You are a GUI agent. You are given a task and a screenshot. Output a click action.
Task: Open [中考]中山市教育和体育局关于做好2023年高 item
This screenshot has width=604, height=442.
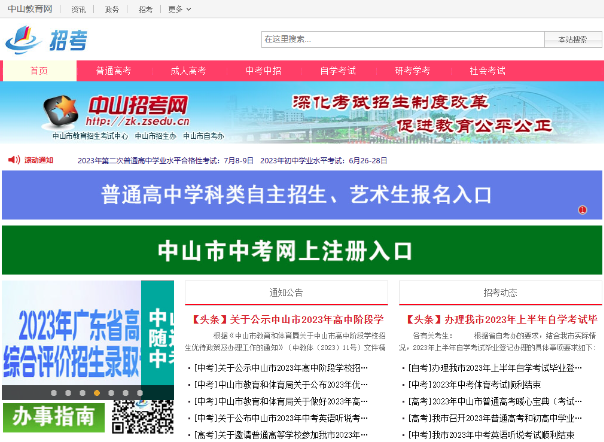point(281,402)
